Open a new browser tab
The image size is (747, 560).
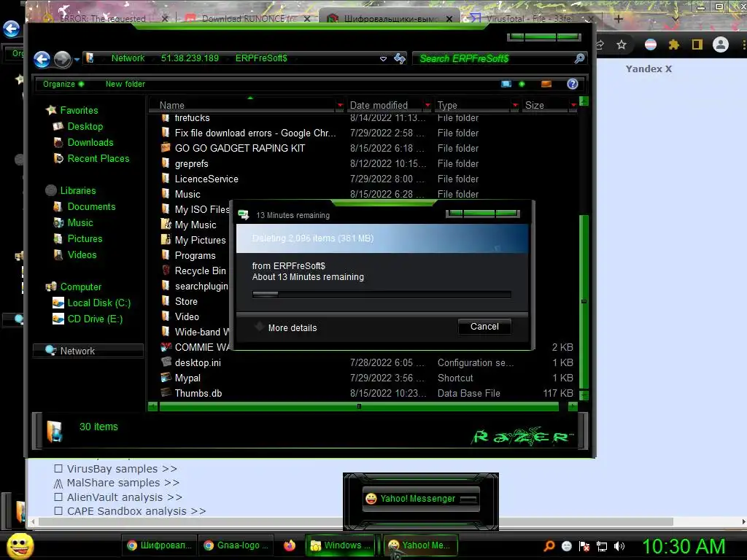click(619, 19)
